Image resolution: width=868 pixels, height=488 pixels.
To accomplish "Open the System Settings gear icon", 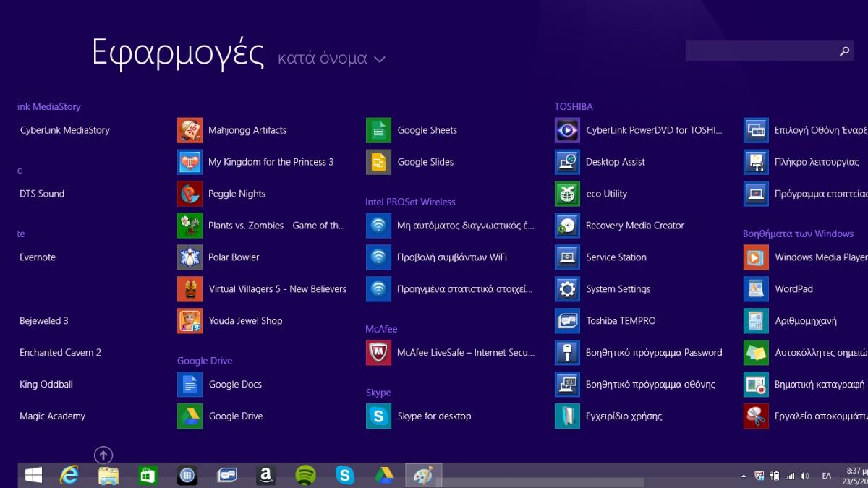I will tap(567, 289).
